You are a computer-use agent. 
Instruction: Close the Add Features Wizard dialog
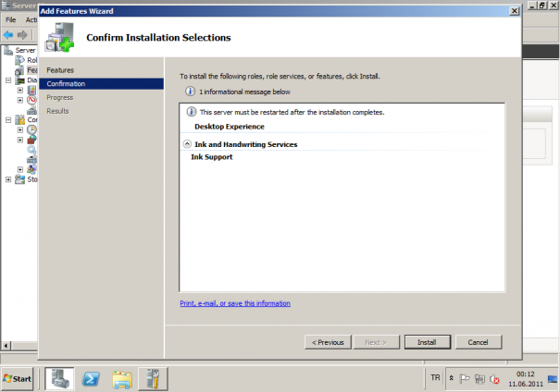pyautogui.click(x=515, y=11)
